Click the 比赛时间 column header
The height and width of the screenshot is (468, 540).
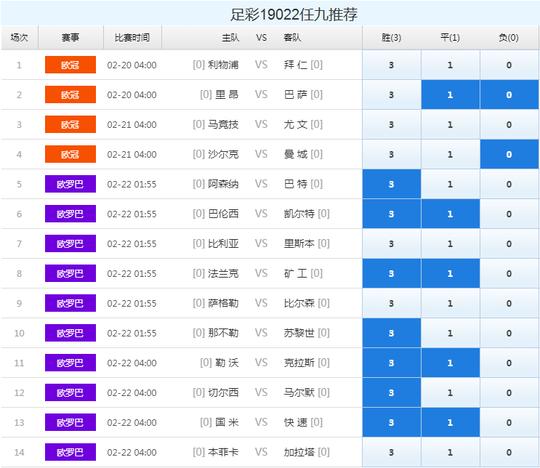(132, 37)
